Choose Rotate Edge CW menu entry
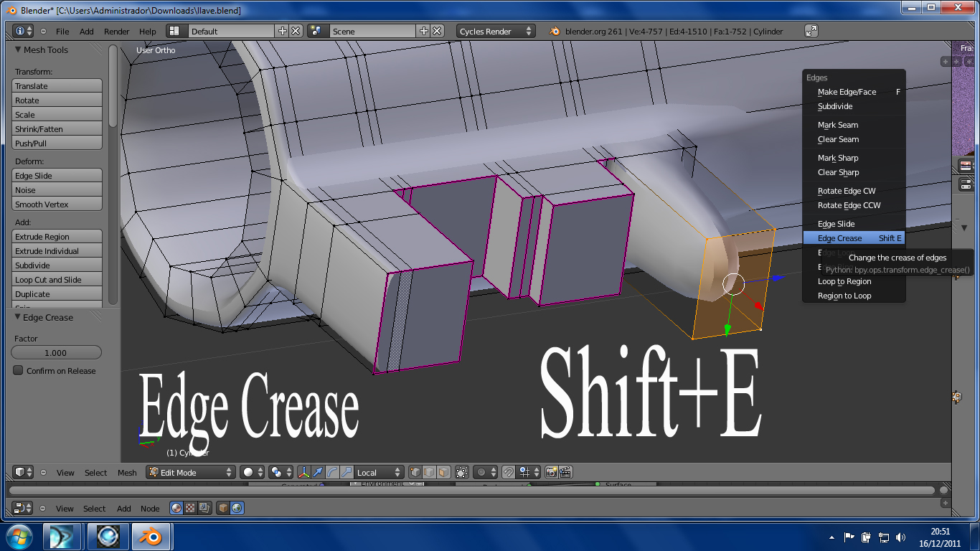 pos(854,191)
